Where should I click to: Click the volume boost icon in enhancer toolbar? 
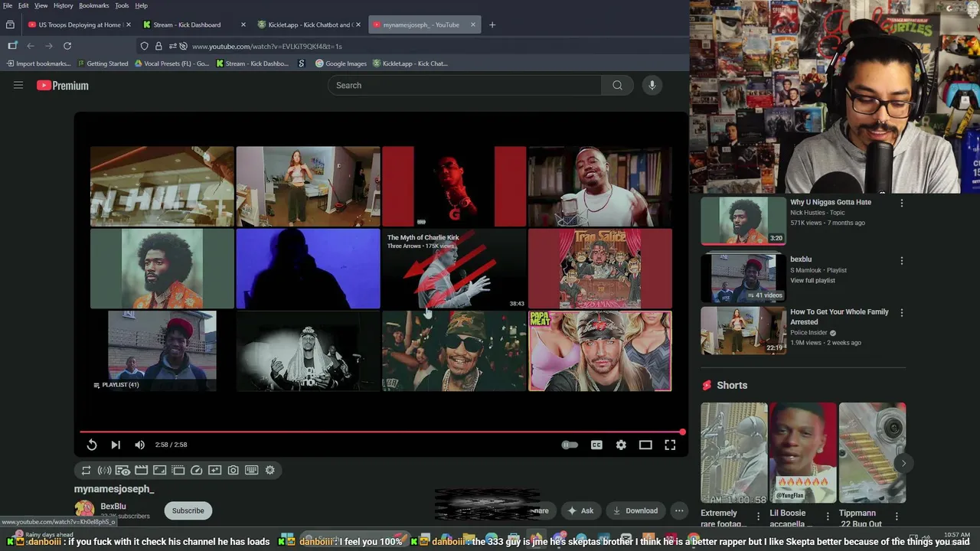tap(104, 470)
